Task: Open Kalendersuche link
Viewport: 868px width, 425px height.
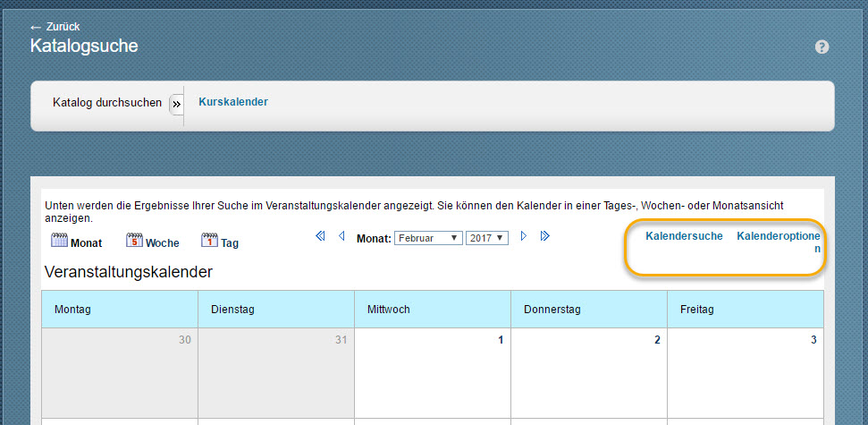Action: pyautogui.click(x=684, y=236)
